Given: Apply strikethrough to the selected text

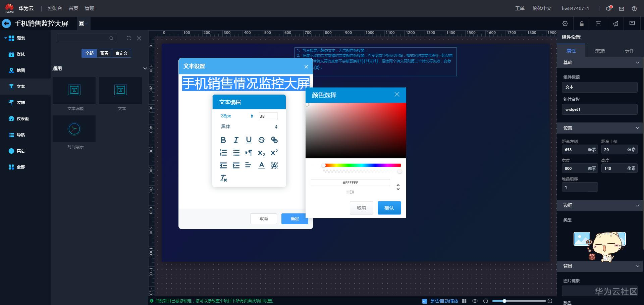Looking at the screenshot, I should (262, 140).
